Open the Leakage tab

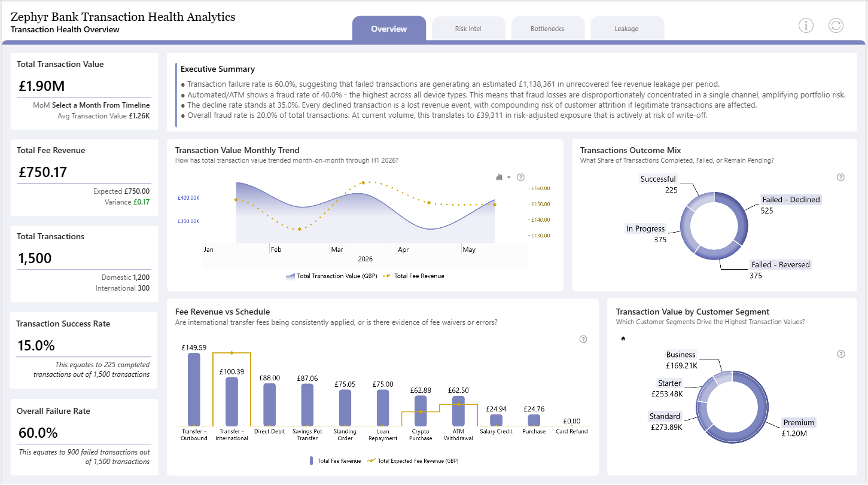point(627,29)
